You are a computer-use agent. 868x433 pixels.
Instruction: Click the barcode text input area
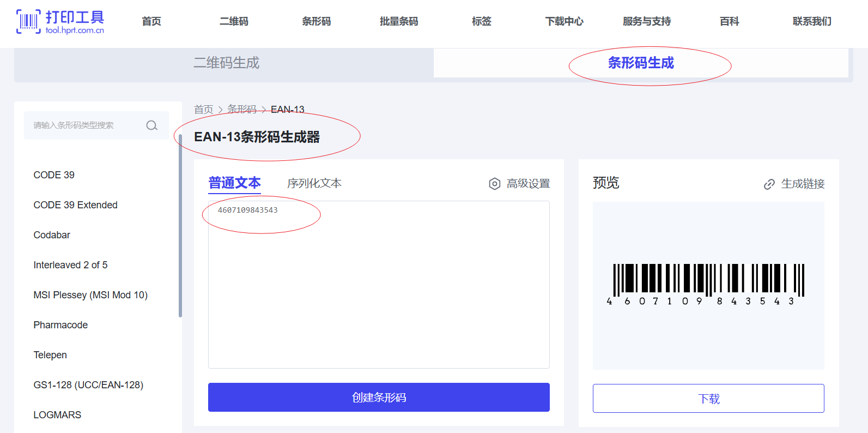[x=379, y=285]
